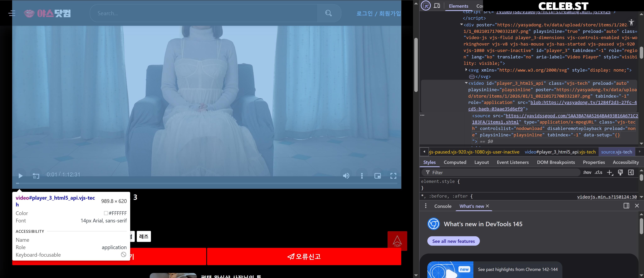Open the hamburger menu on the site header
Image resolution: width=644 pixels, height=278 pixels.
tap(12, 13)
